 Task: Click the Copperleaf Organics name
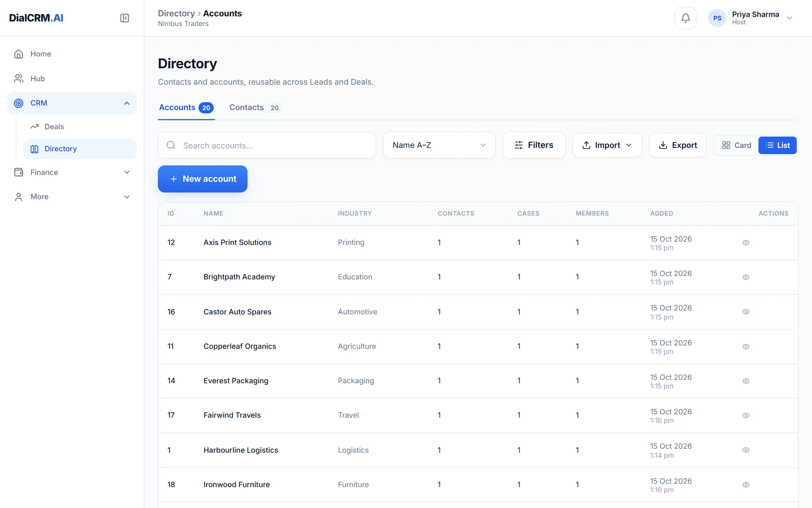(240, 346)
